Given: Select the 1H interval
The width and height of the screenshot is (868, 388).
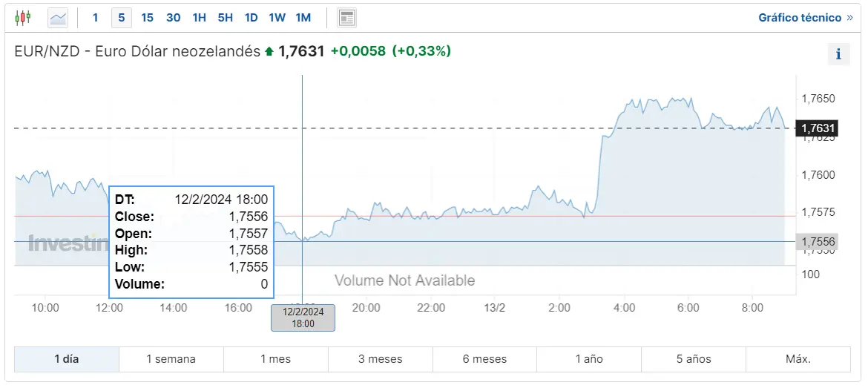Looking at the screenshot, I should (x=200, y=18).
